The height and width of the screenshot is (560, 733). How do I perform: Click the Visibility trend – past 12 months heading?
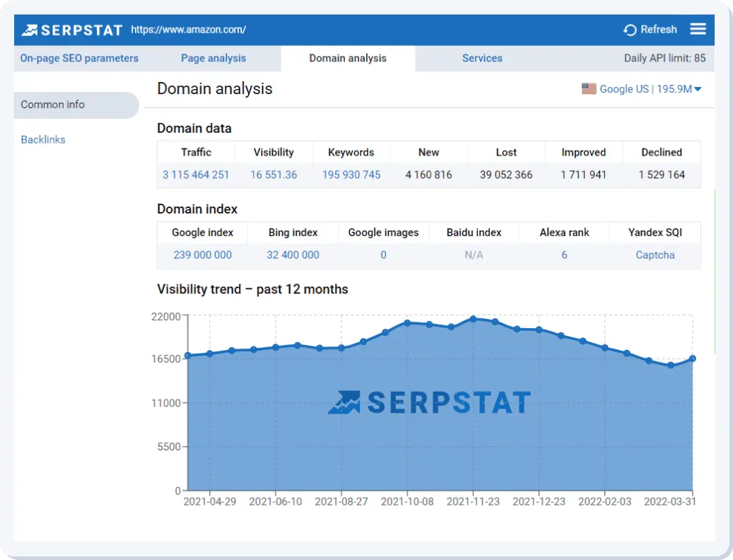tap(252, 289)
